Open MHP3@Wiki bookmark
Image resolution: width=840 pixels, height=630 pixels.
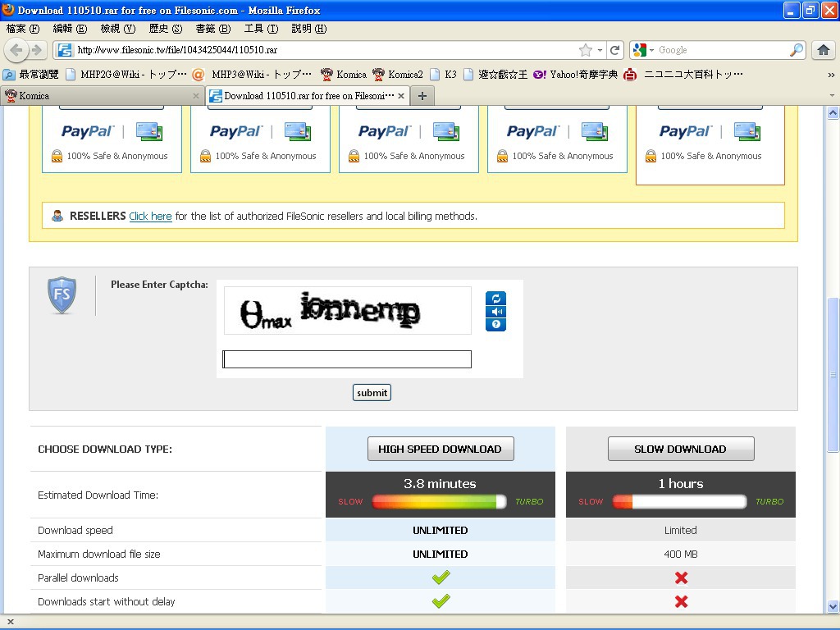(251, 75)
